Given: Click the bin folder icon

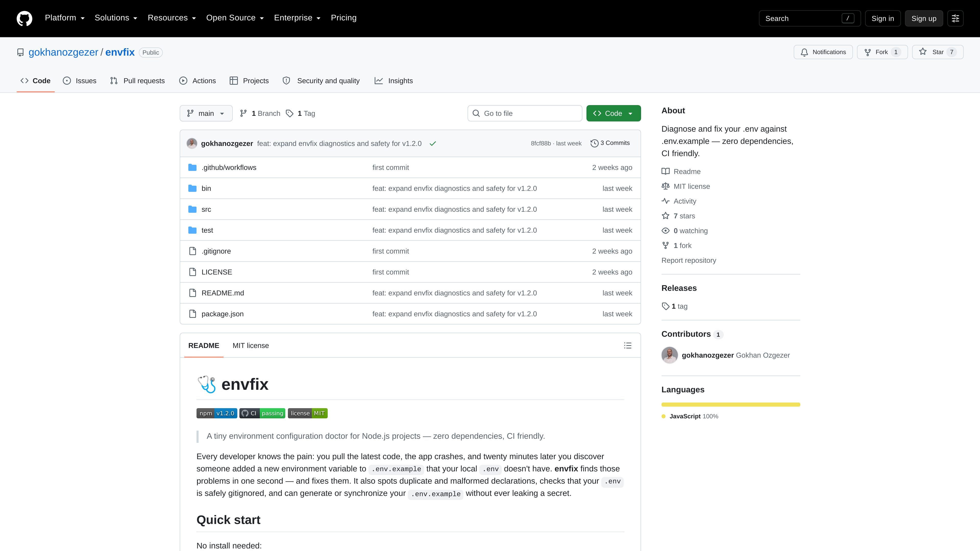Looking at the screenshot, I should click(x=192, y=188).
